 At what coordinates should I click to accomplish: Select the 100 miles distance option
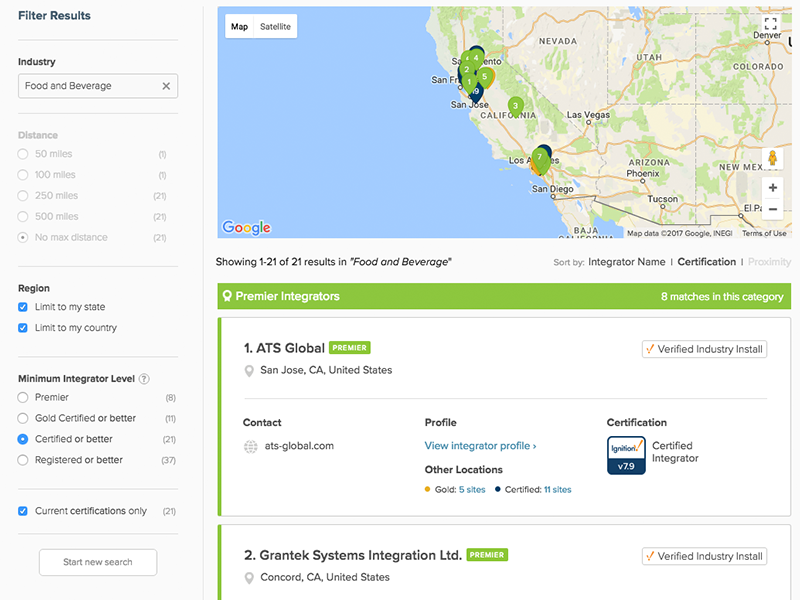pos(22,175)
